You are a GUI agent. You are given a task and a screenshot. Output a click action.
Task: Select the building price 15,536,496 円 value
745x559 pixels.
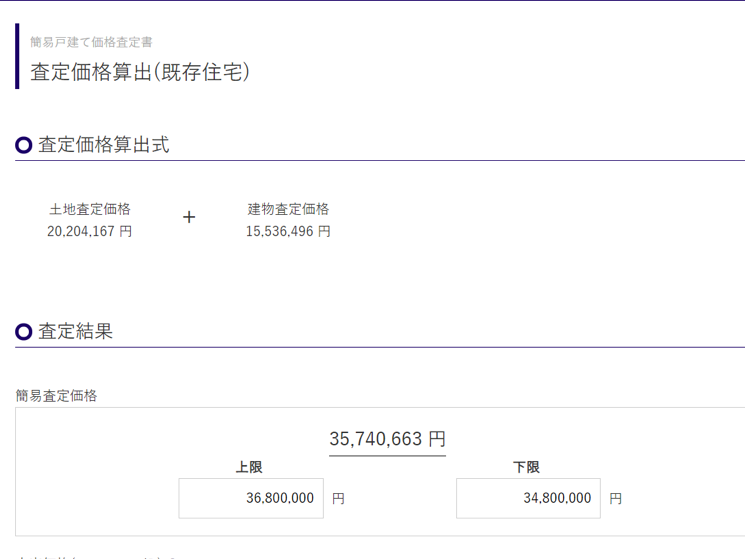click(288, 231)
